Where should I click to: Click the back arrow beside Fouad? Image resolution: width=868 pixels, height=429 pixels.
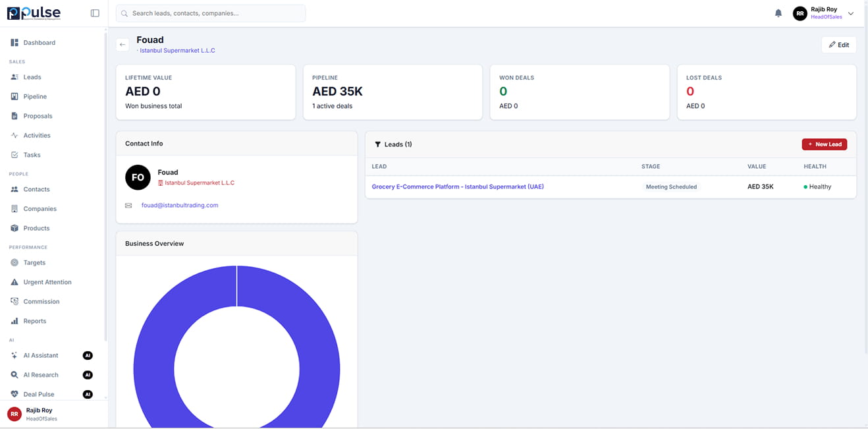(122, 45)
